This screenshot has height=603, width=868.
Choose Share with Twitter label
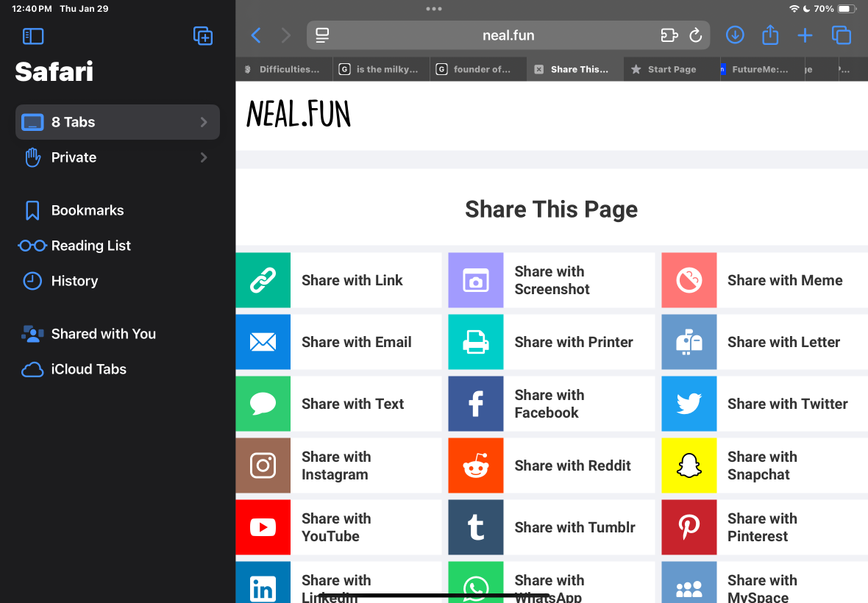pyautogui.click(x=788, y=404)
